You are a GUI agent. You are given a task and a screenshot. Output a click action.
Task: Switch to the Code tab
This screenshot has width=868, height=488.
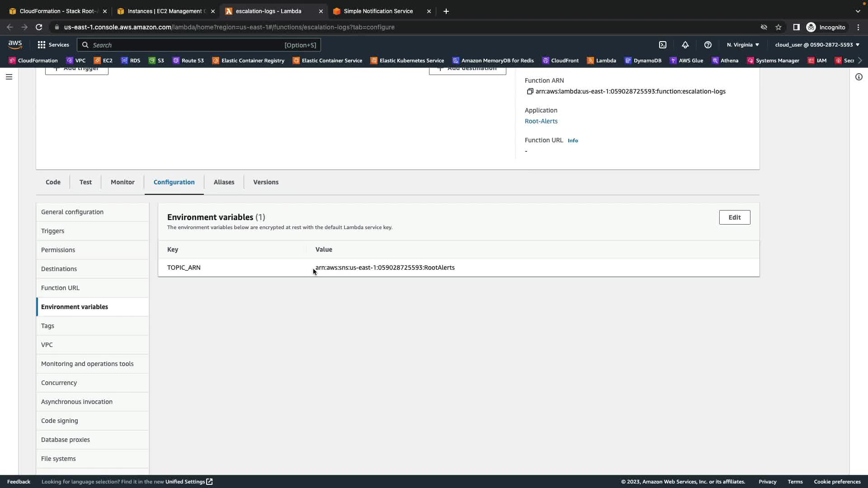click(x=53, y=182)
